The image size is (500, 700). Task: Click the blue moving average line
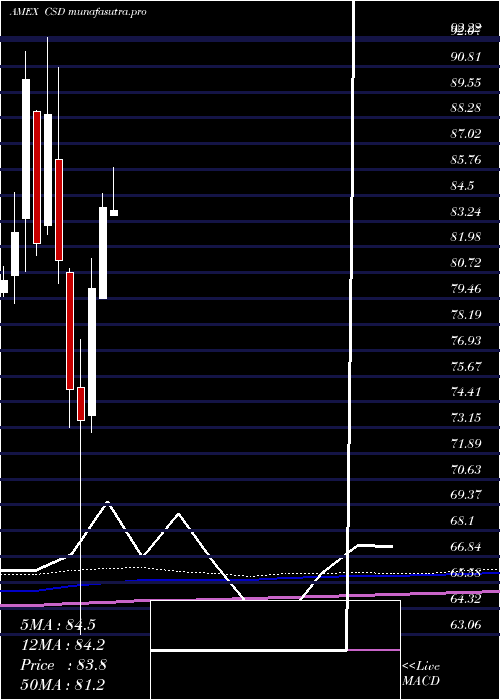click(250, 579)
